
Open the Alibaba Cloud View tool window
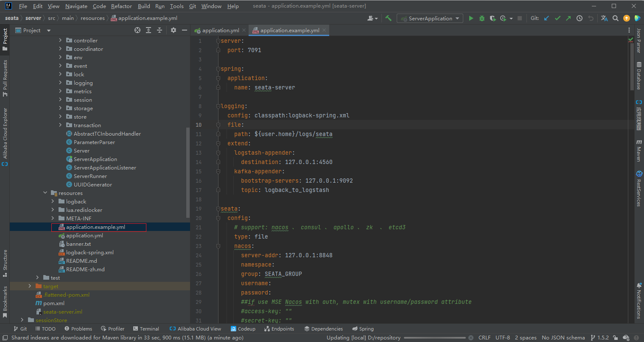point(195,328)
